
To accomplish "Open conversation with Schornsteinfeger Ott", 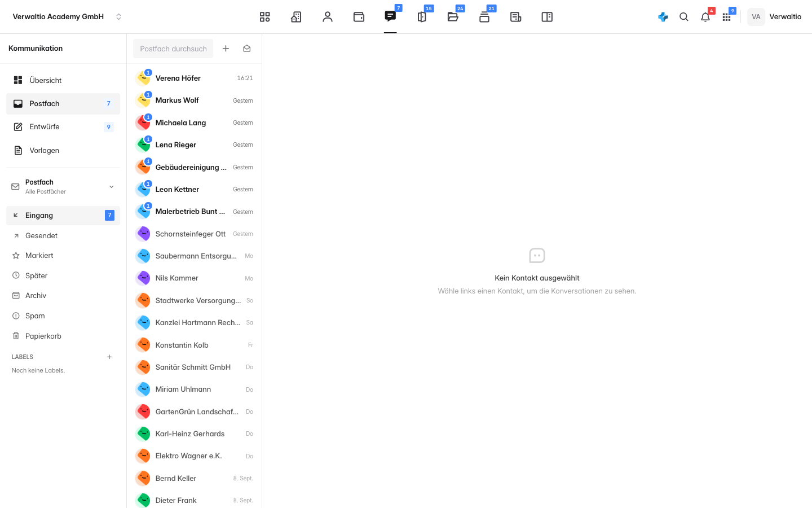I will (x=195, y=234).
